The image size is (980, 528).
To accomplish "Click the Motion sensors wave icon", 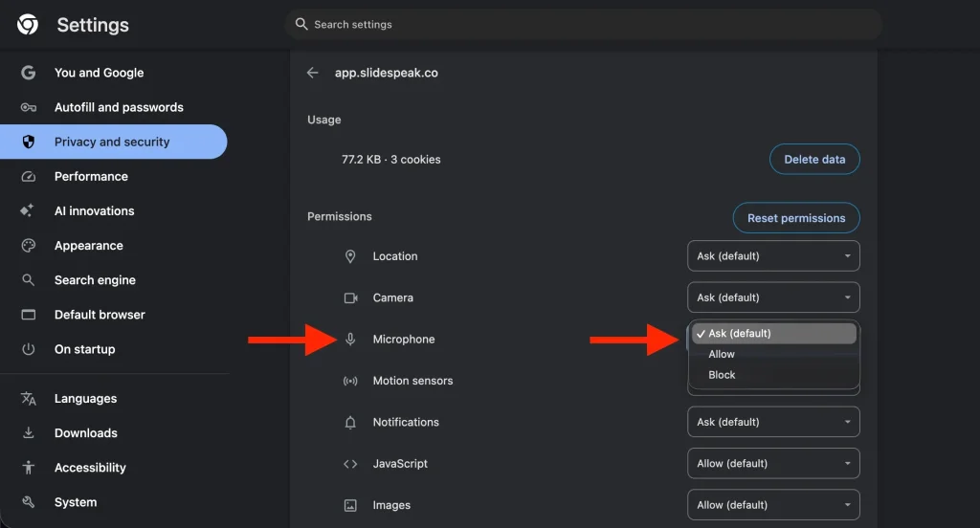I will pos(350,381).
